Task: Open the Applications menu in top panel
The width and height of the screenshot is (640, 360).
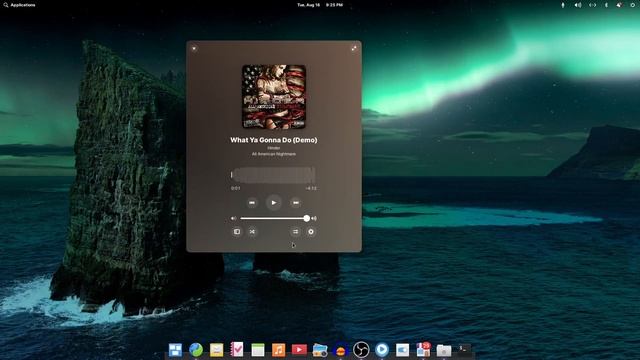Action: [19, 5]
